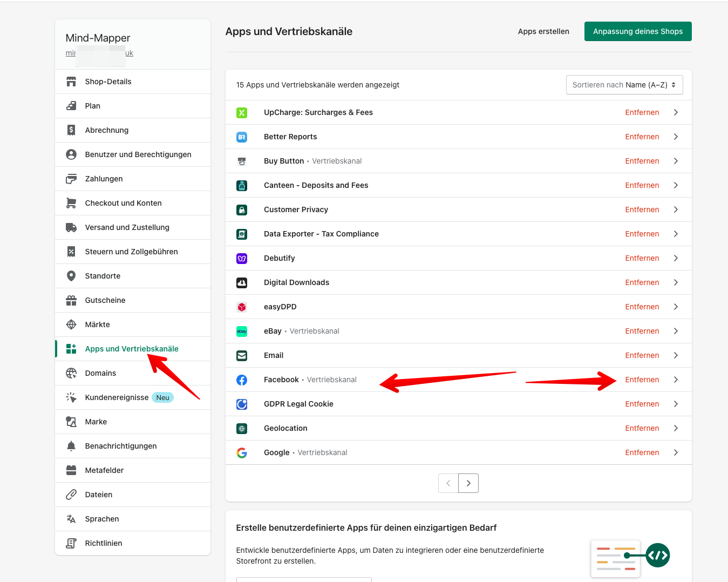Click Anpassung deines Shops button
Image resolution: width=728 pixels, height=582 pixels.
tap(637, 31)
